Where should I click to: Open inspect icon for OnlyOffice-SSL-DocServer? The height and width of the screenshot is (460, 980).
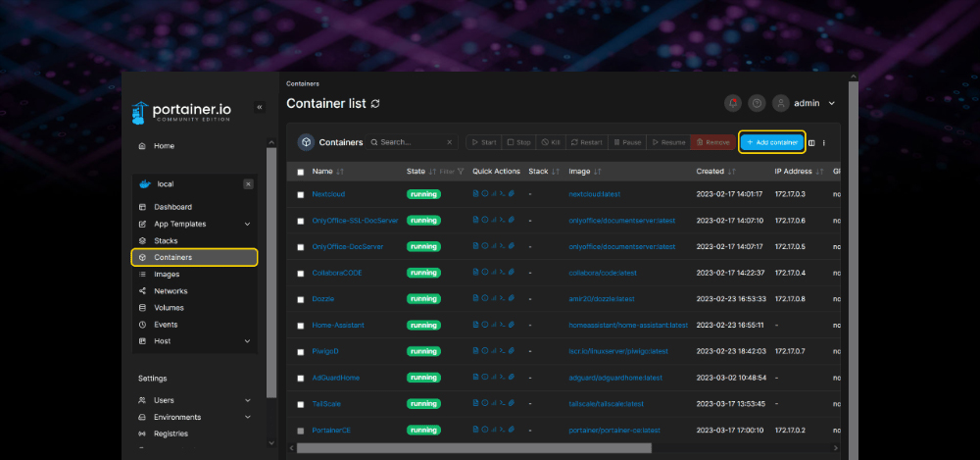click(x=484, y=221)
